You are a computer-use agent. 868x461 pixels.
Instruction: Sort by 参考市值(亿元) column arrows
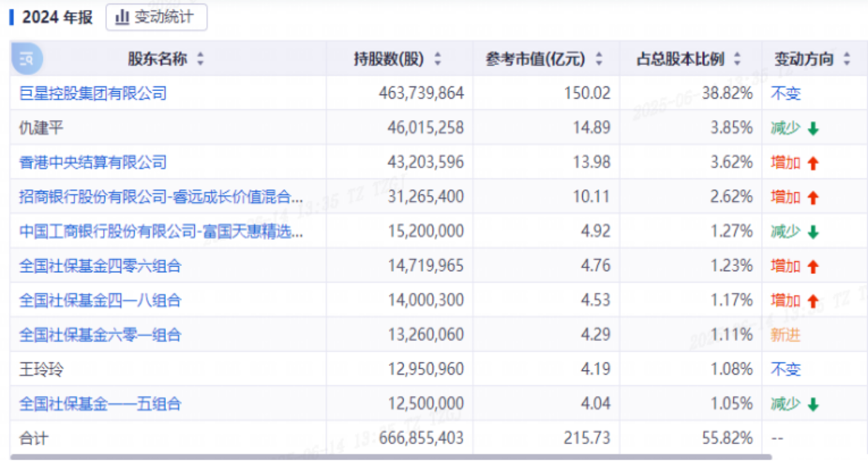[x=599, y=60]
